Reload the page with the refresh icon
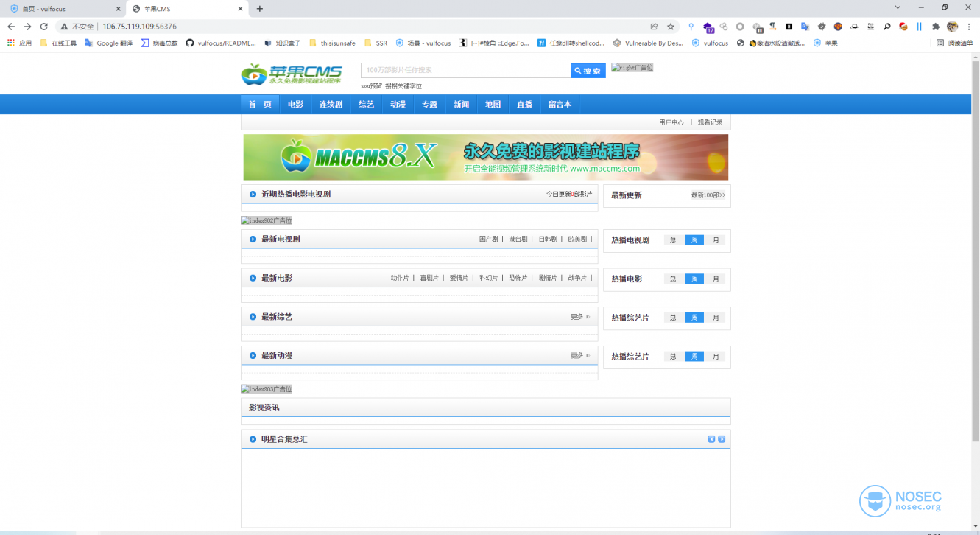 click(x=45, y=27)
